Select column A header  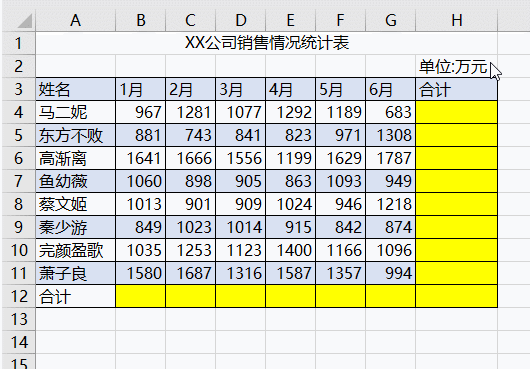[x=75, y=20]
